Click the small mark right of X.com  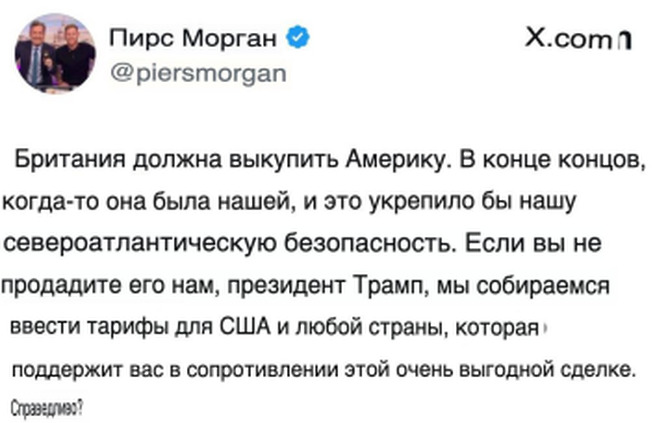(x=622, y=42)
